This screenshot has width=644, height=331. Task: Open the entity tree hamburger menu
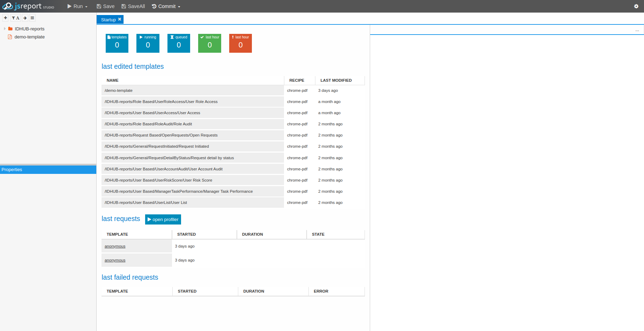click(x=32, y=18)
